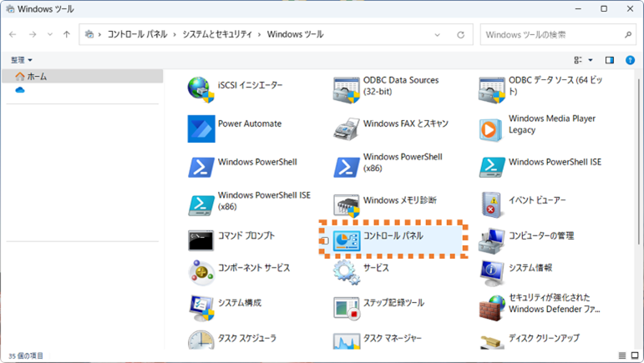Open the Windows PowerShell ISE icon
This screenshot has width=644, height=363.
pyautogui.click(x=492, y=167)
